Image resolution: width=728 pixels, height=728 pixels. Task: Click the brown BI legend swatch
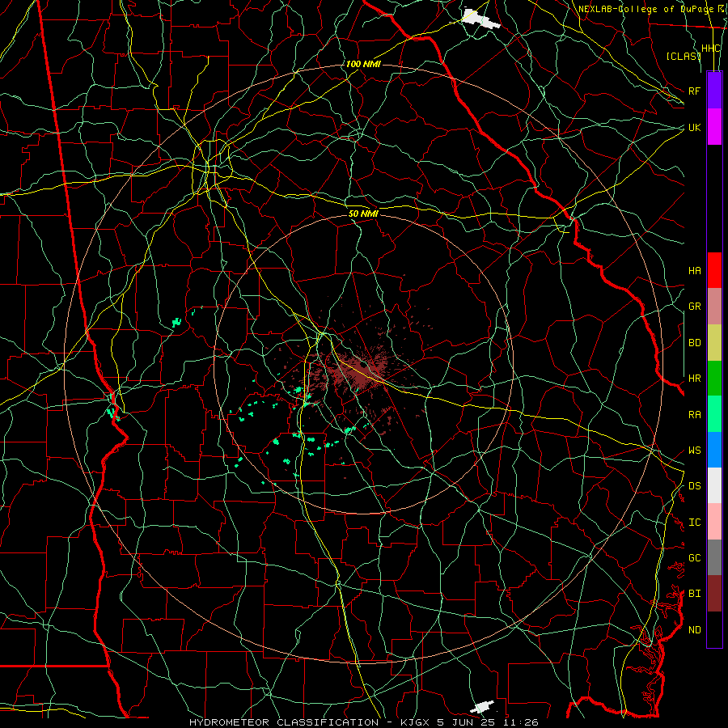714,594
